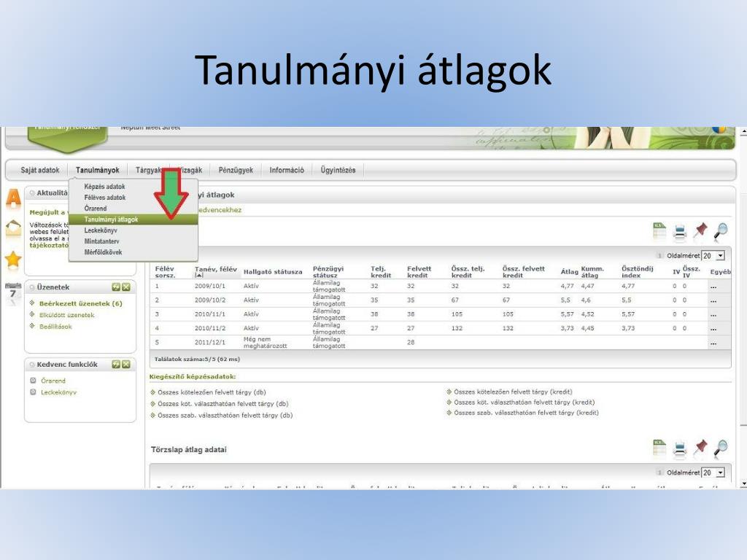Pin the Törzslap átlag adatai table
The height and width of the screenshot is (560, 747).
[700, 448]
